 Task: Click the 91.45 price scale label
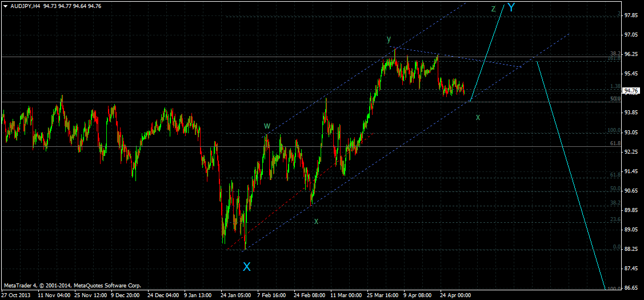(x=631, y=171)
